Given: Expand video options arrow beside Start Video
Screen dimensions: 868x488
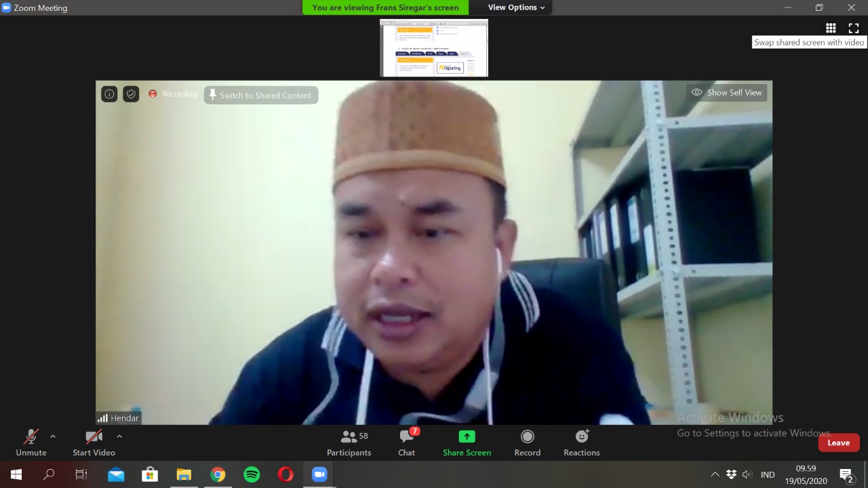Looking at the screenshot, I should coord(119,436).
